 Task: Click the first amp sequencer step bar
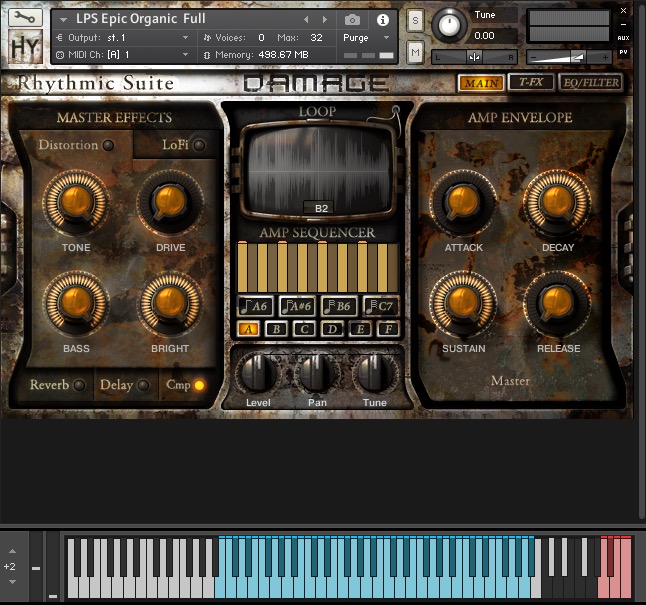(242, 267)
